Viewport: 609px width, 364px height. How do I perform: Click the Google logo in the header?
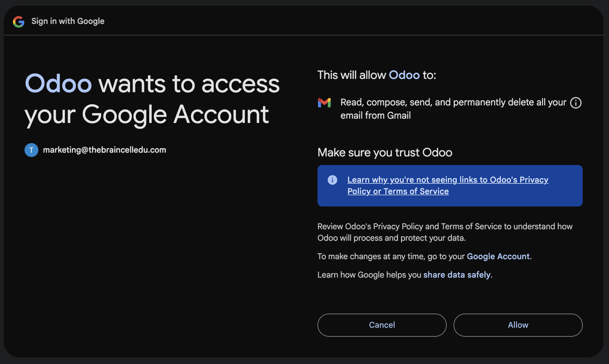19,22
